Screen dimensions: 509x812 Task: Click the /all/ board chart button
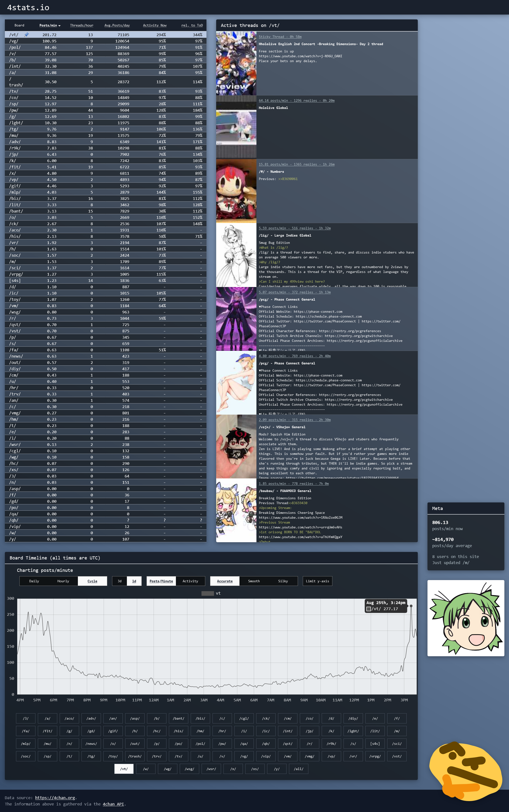(298, 769)
